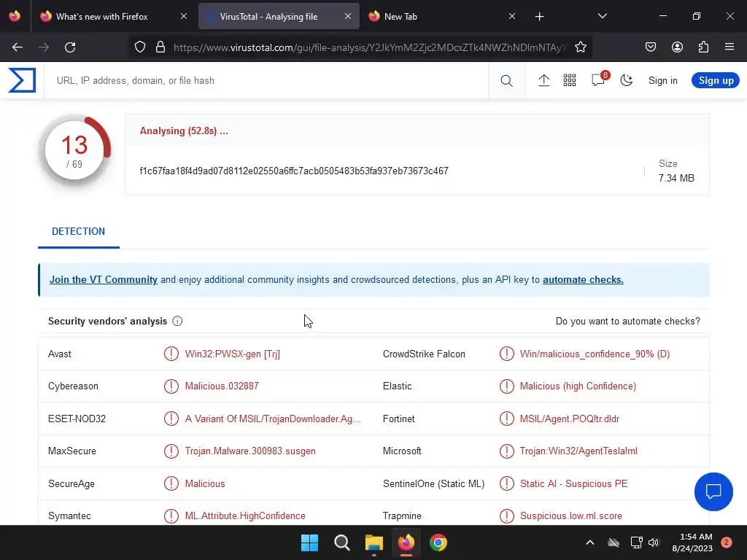Bookmark this page with star icon
The width and height of the screenshot is (747, 560).
click(580, 47)
